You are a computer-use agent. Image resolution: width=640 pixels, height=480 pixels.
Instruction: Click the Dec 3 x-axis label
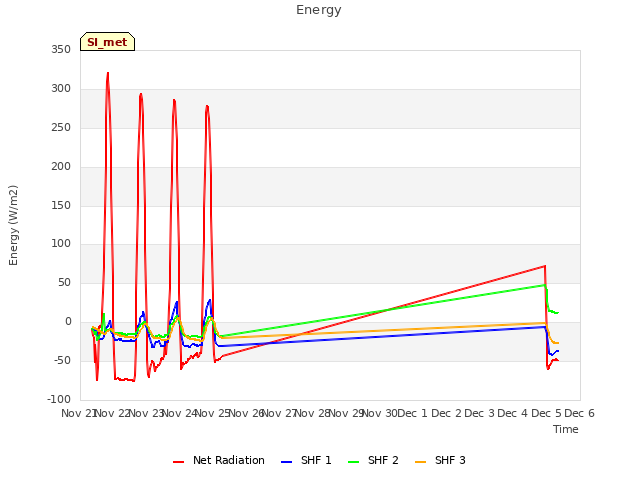point(480,413)
